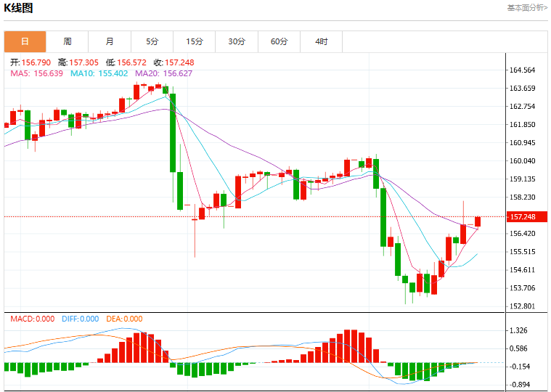The image size is (551, 392).
Task: Click the MACD value label
Action: coord(33,319)
